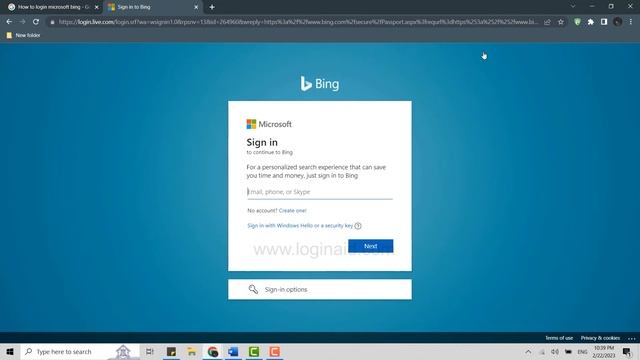Open the footer three-dot more options

[631, 338]
